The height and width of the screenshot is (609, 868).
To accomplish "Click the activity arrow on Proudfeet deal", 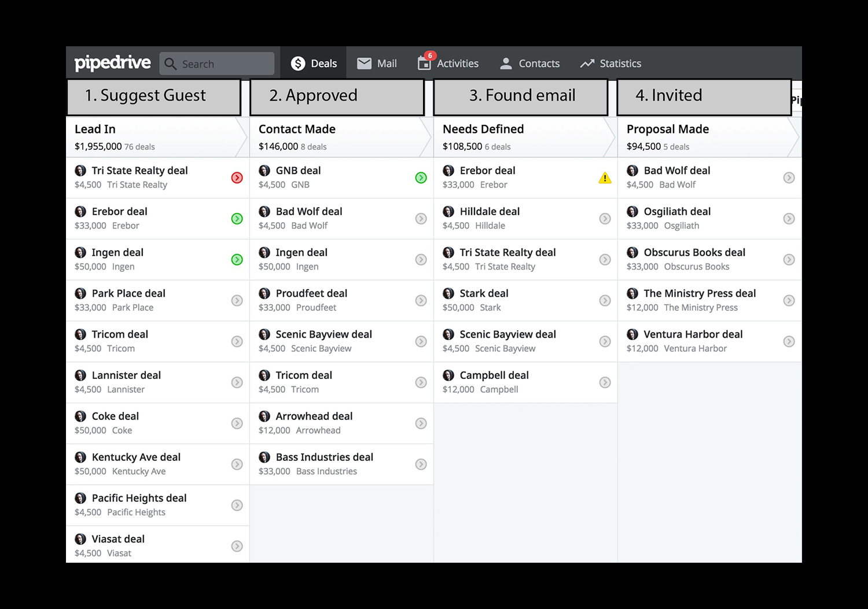I will tap(421, 301).
